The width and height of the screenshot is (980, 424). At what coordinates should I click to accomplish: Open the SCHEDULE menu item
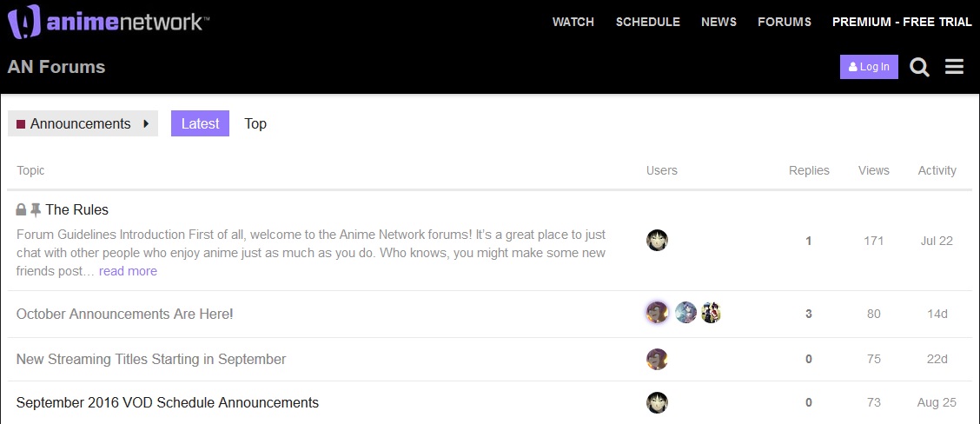pyautogui.click(x=647, y=22)
